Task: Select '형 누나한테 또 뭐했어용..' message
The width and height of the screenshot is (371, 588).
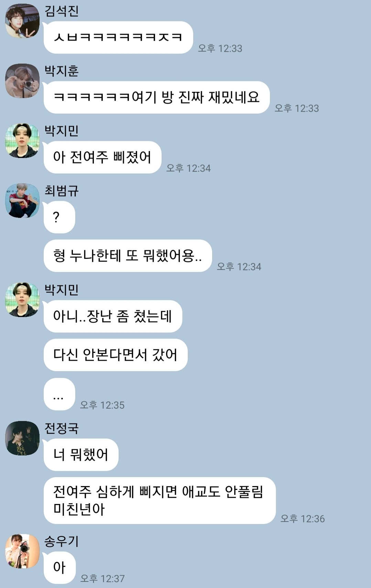Action: click(x=128, y=255)
